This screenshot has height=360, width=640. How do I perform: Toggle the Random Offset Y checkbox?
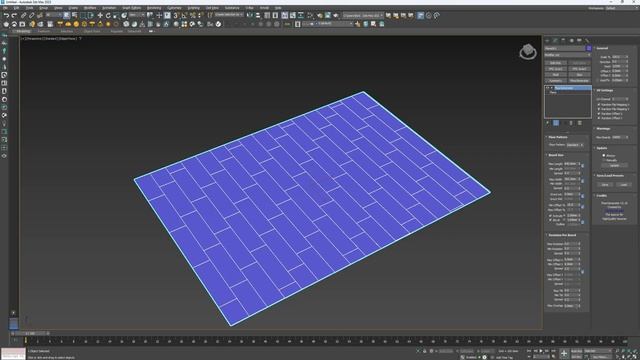(599, 118)
